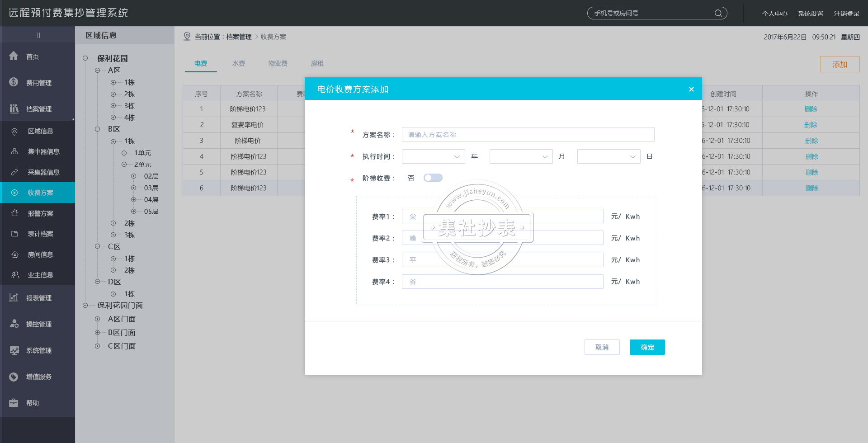Open the 年 year dropdown

point(433,156)
